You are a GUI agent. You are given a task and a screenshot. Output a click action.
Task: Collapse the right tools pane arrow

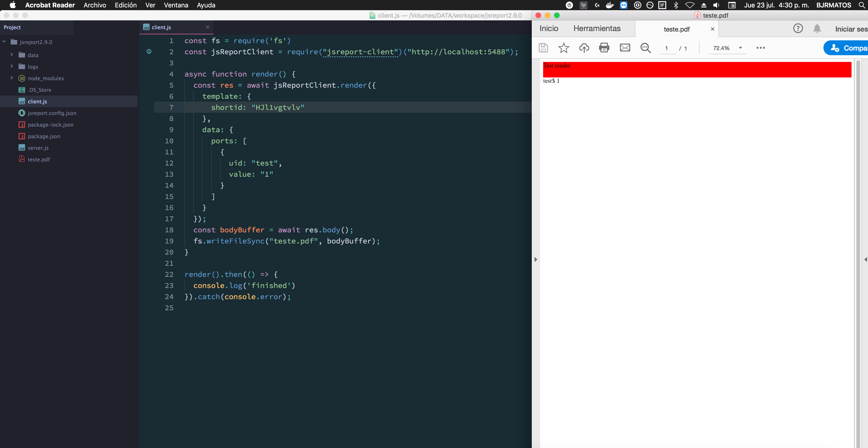pyautogui.click(x=865, y=259)
